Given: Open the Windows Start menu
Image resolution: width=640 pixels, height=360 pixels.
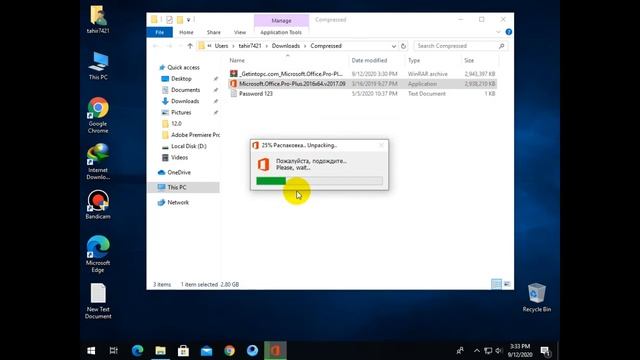Looking at the screenshot, I should click(x=91, y=351).
